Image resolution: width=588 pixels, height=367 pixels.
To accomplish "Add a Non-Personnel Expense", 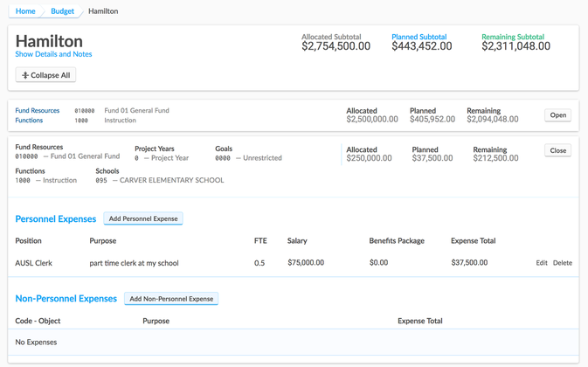I will coord(171,299).
